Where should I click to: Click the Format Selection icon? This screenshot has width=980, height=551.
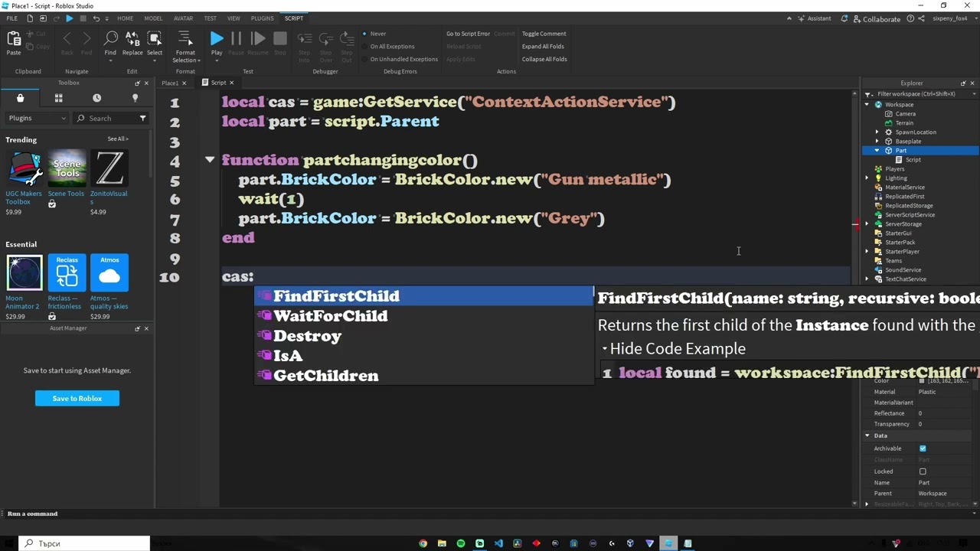[x=185, y=39]
